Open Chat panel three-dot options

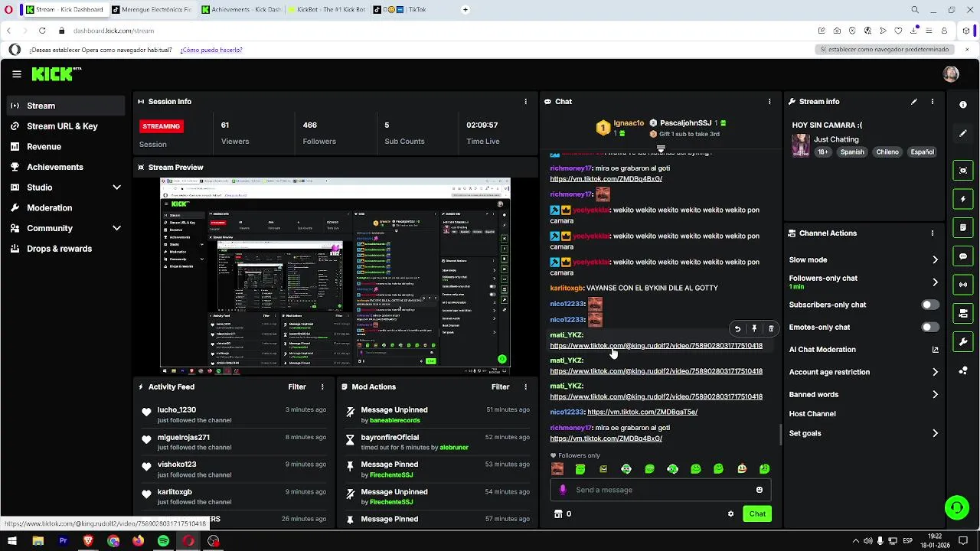pos(769,102)
